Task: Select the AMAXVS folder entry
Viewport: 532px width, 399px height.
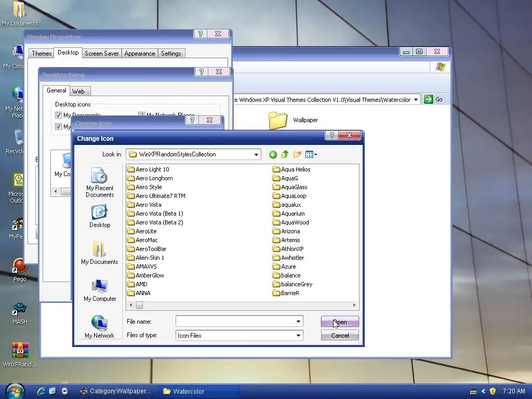Action: [x=142, y=267]
